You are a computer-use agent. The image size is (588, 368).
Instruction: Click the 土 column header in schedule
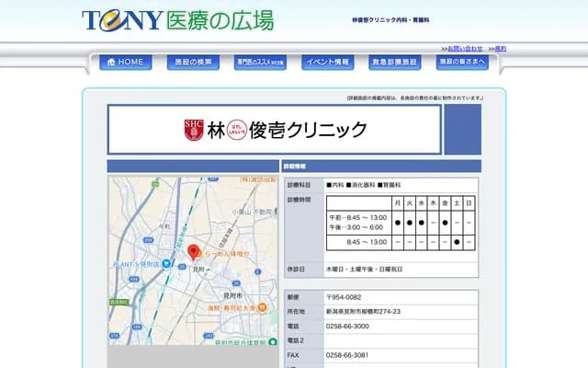[457, 203]
